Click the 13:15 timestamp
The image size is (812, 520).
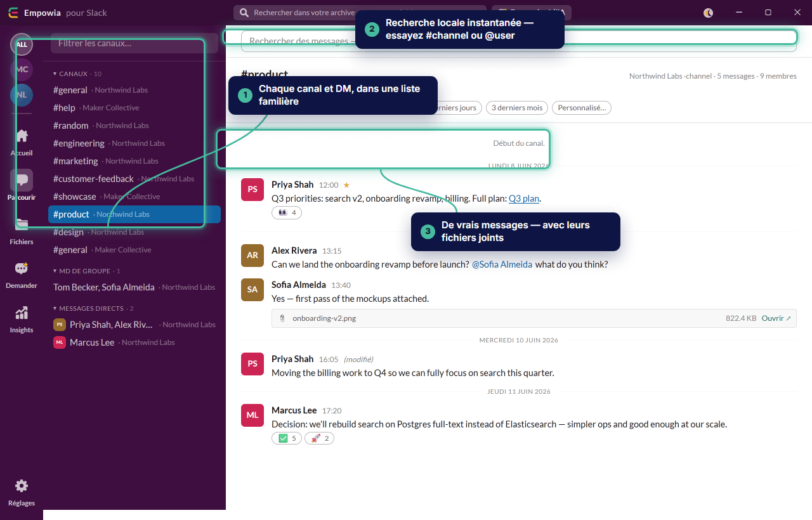332,251
